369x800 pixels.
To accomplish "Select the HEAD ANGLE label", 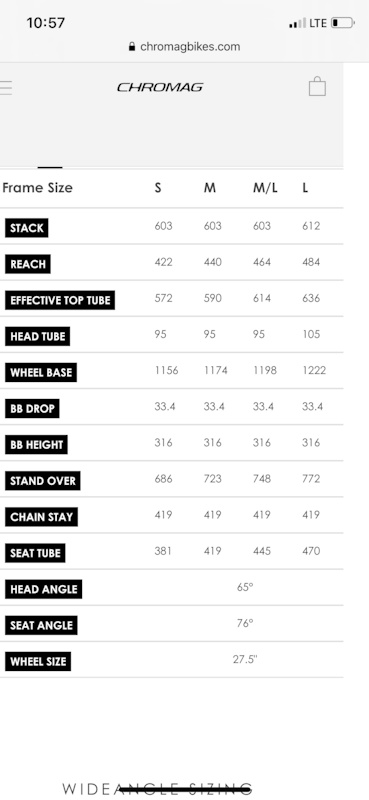I will [43, 589].
